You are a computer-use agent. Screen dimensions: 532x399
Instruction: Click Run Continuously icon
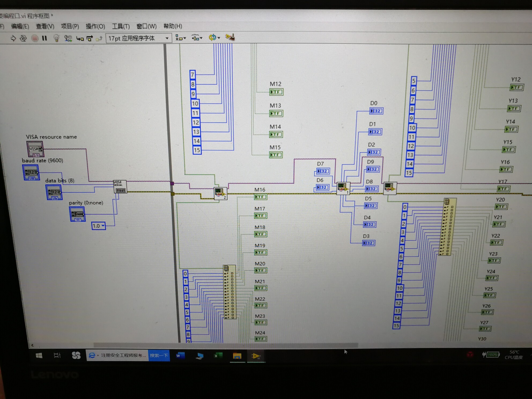[x=23, y=38]
